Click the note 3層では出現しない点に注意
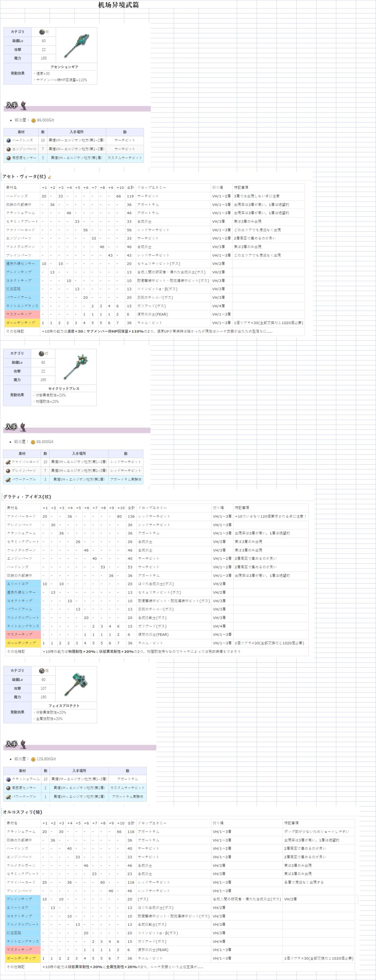 257,196
